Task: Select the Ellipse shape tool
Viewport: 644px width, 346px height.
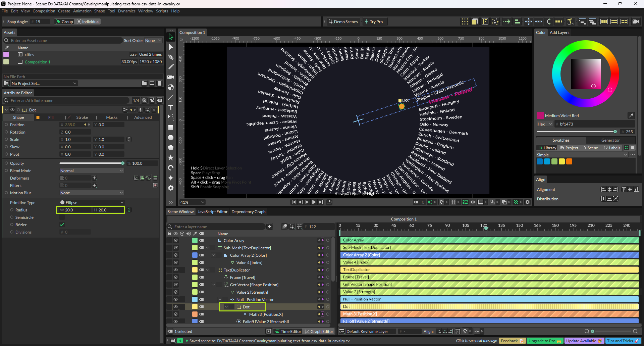Action: (171, 138)
